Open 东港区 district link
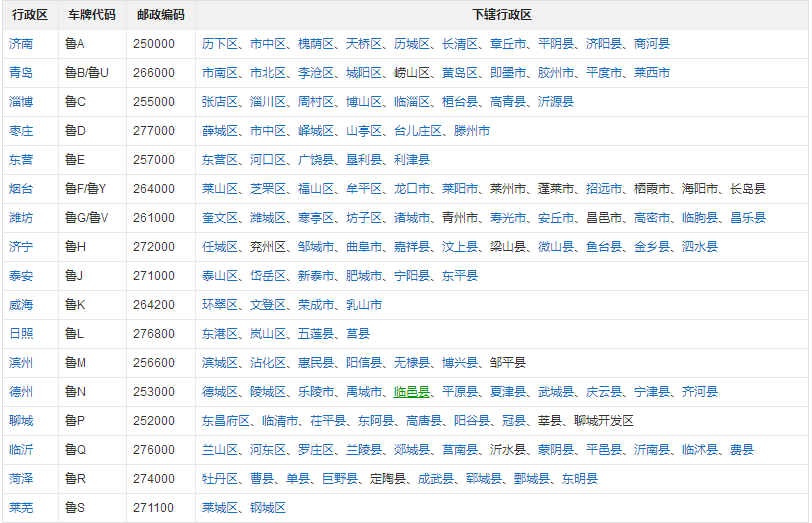 coord(220,334)
